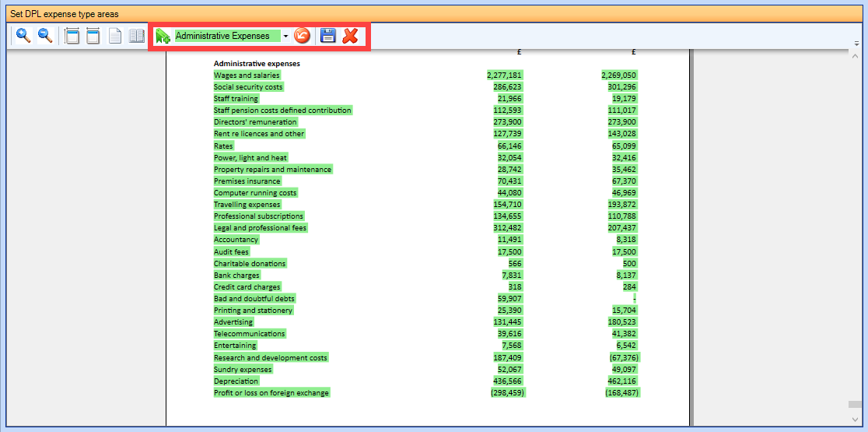Click the value 462,116

pyautogui.click(x=622, y=381)
